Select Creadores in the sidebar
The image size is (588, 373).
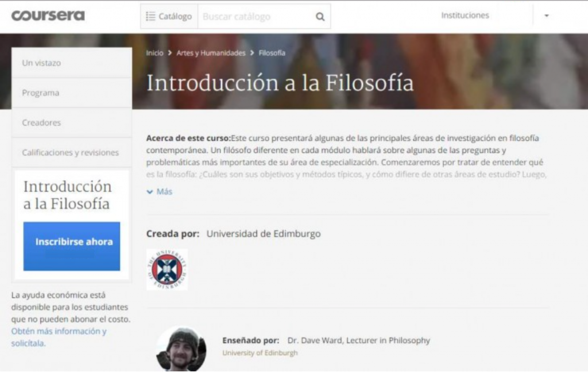click(x=41, y=123)
